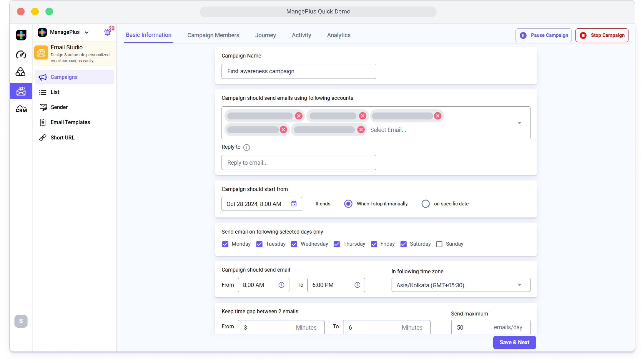Click the Reply to info icon

(246, 147)
